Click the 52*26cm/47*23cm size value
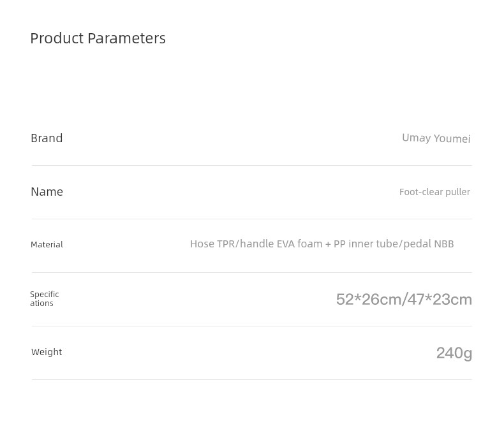 tap(404, 299)
